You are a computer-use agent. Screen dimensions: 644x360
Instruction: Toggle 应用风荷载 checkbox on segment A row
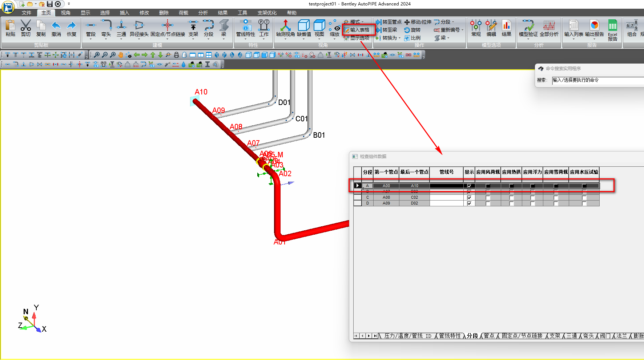tap(487, 186)
